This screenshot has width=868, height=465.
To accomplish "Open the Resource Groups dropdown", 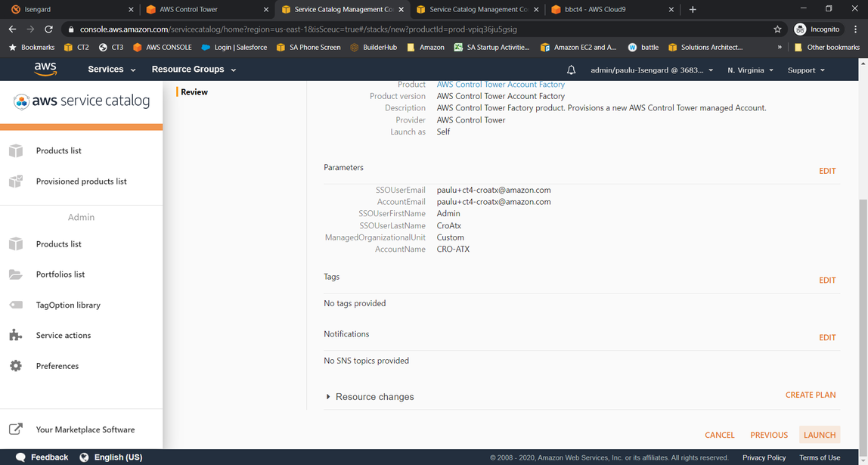I will click(194, 70).
